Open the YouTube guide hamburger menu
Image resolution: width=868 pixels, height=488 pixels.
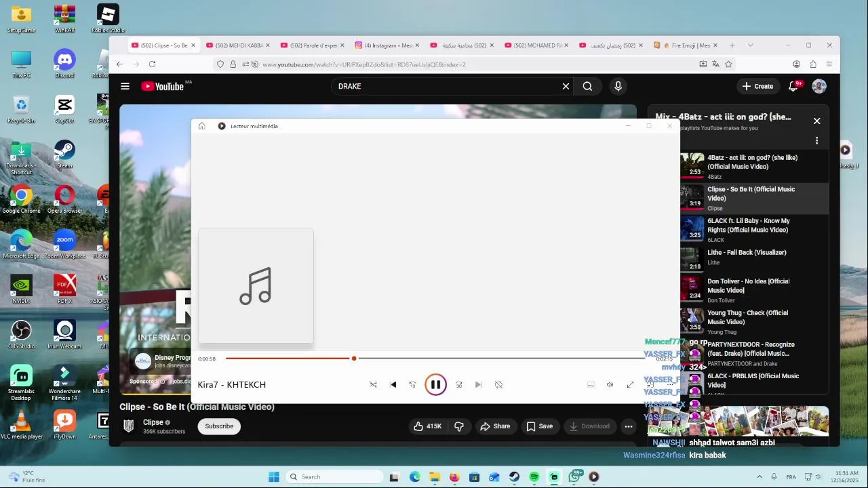click(125, 86)
